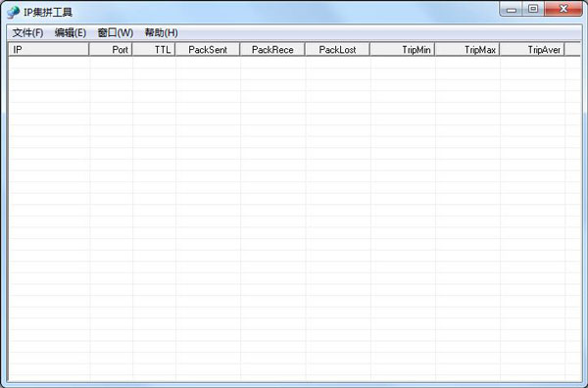The width and height of the screenshot is (588, 388).
Task: Open the 编辑(E) menu
Action: pos(71,33)
